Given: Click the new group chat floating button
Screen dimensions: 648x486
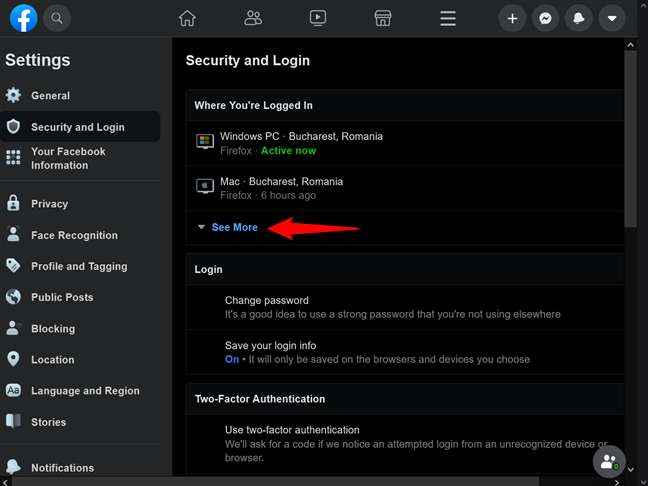Looking at the screenshot, I should pyautogui.click(x=609, y=461).
